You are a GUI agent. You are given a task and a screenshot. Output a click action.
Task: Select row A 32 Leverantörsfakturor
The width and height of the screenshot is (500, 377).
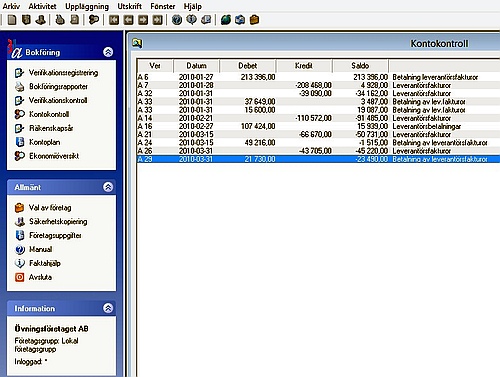(x=318, y=93)
